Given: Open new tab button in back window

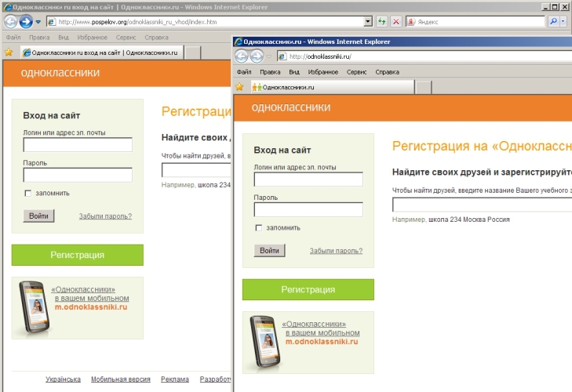Looking at the screenshot, I should click(x=192, y=53).
